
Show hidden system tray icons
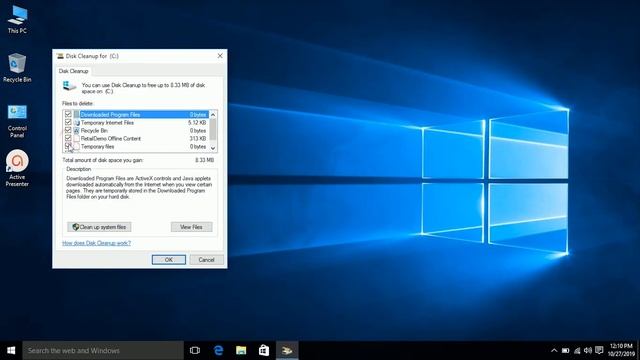click(x=554, y=351)
